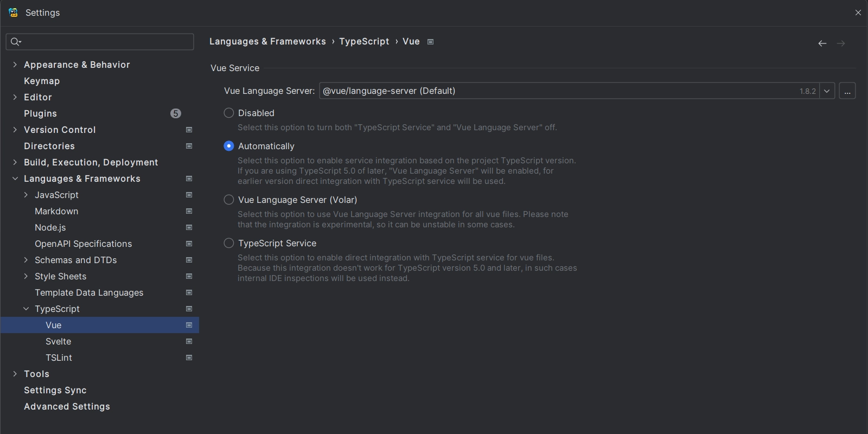Collapse the TypeScript node

tap(26, 309)
